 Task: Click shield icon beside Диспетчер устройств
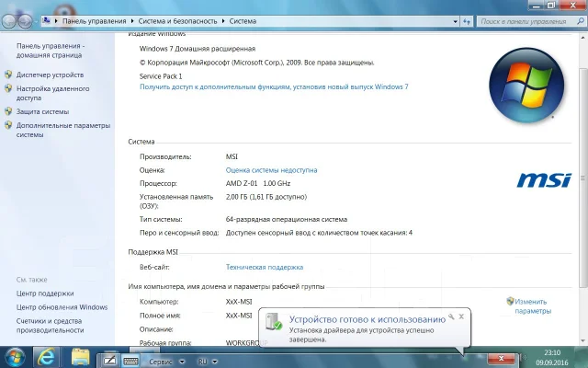pyautogui.click(x=8, y=75)
